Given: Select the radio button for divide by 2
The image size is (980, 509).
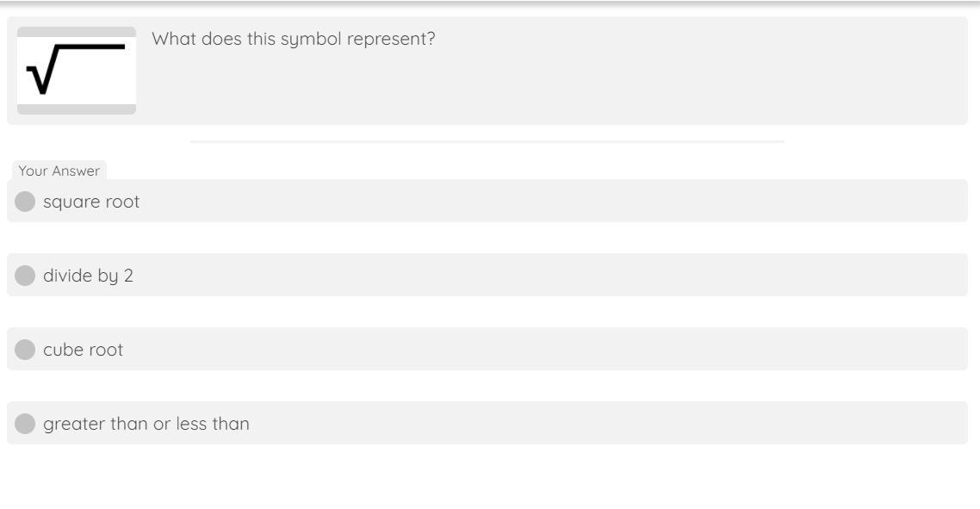Looking at the screenshot, I should [x=28, y=276].
